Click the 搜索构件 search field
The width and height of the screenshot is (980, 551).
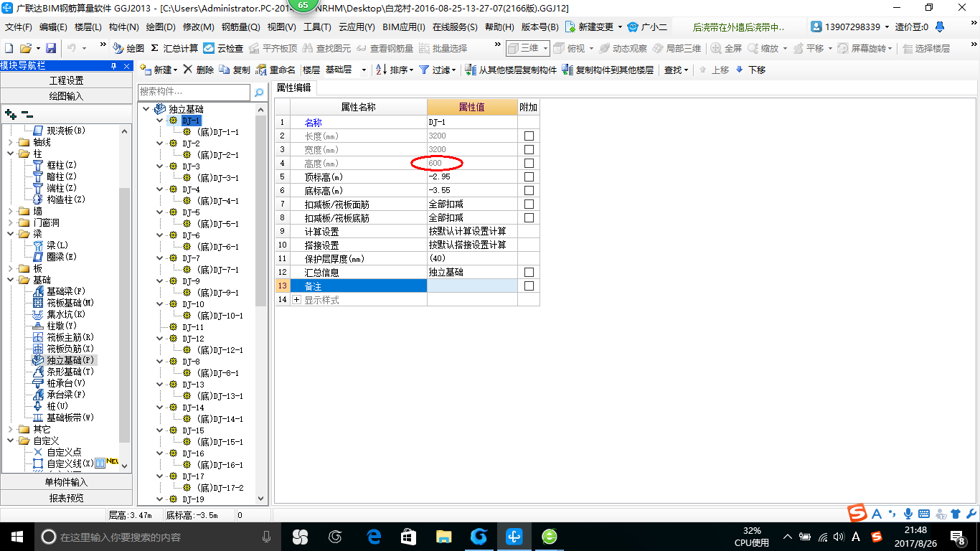pyautogui.click(x=194, y=92)
